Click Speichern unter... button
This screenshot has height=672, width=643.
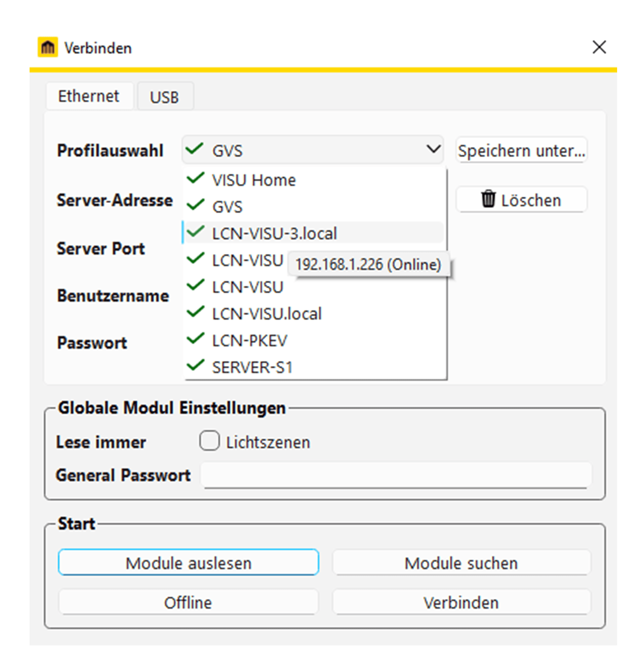(521, 151)
